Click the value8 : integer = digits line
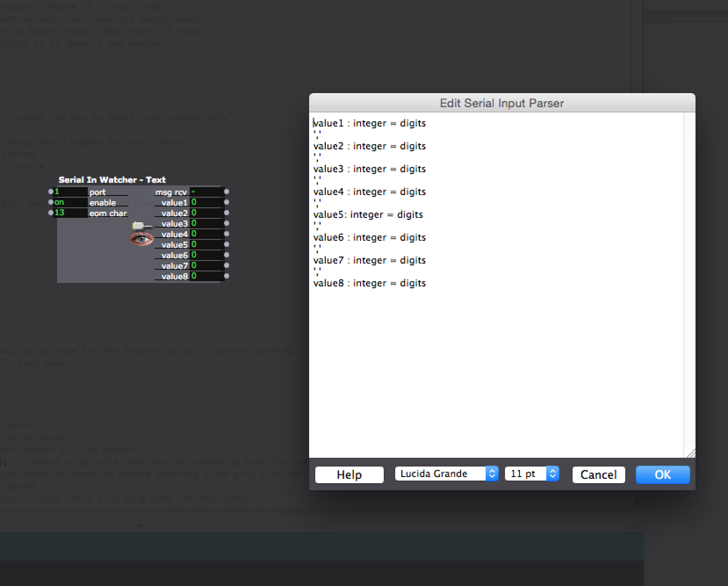This screenshot has width=728, height=586. tap(369, 283)
